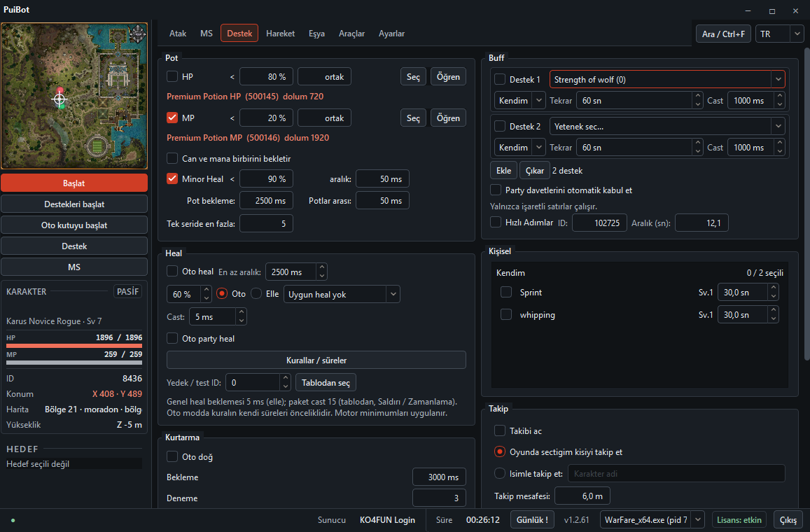
Task: Go to the Eşya tab
Action: (316, 34)
